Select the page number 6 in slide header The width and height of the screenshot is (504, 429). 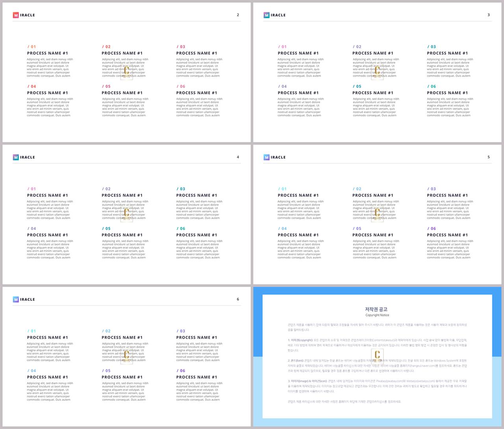click(x=238, y=299)
